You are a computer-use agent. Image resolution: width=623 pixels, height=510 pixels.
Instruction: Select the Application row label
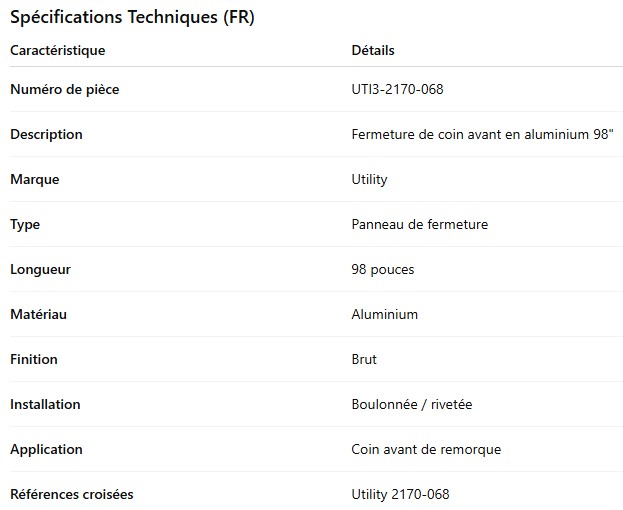(46, 449)
